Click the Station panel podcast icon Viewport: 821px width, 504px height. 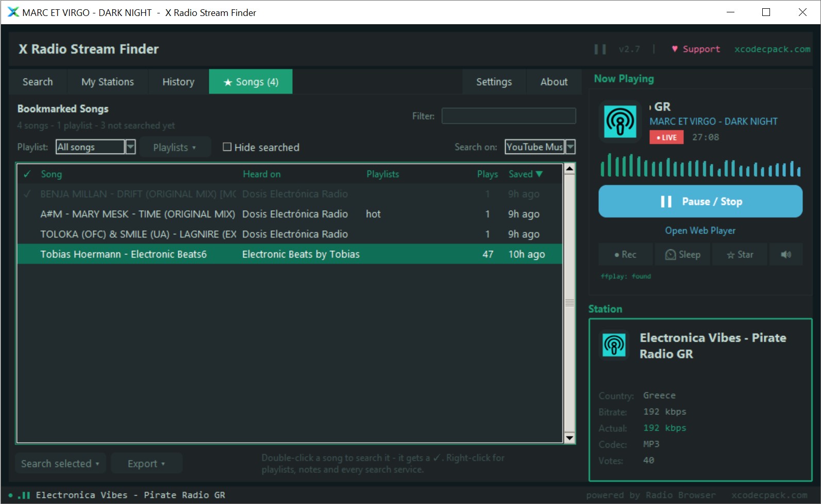[x=614, y=345]
